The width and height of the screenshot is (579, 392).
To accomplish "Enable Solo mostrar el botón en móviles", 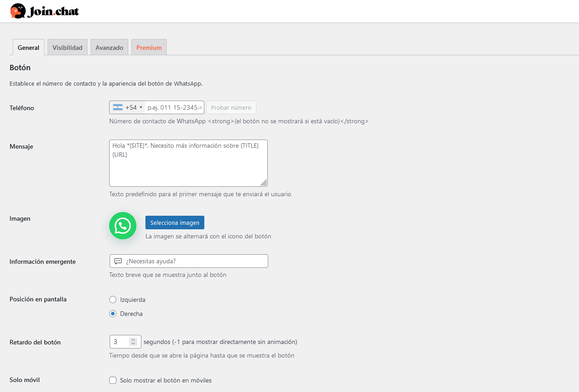I will pyautogui.click(x=113, y=380).
